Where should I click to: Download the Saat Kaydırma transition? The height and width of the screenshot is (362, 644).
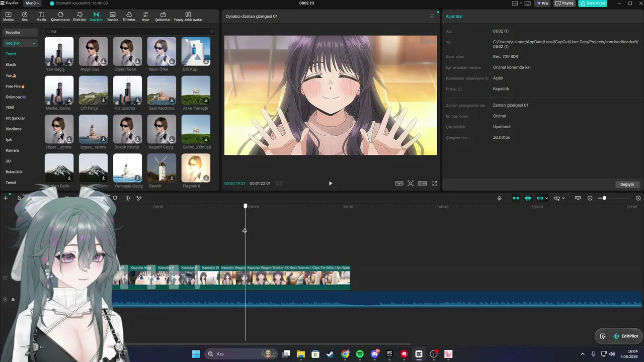pyautogui.click(x=172, y=101)
